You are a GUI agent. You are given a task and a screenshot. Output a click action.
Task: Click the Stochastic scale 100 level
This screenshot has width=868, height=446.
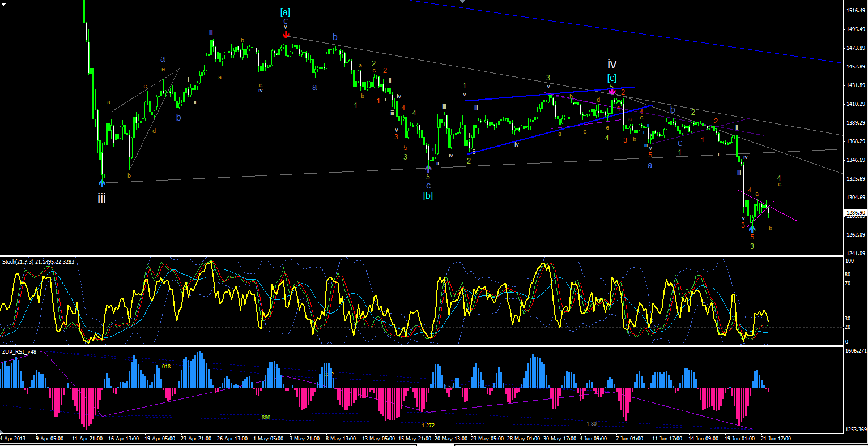(x=849, y=261)
